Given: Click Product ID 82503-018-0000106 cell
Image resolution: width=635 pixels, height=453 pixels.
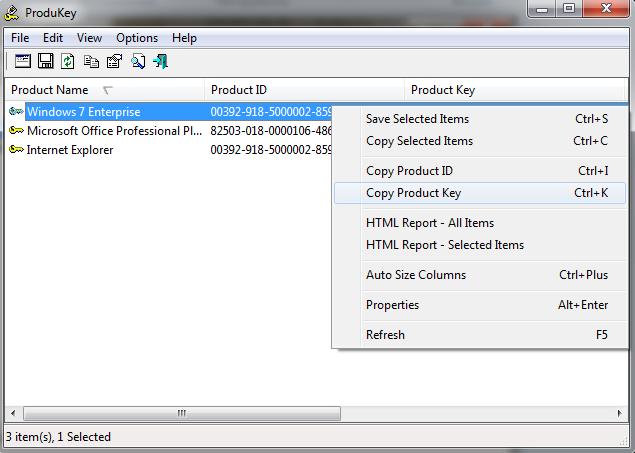Looking at the screenshot, I should click(x=271, y=131).
